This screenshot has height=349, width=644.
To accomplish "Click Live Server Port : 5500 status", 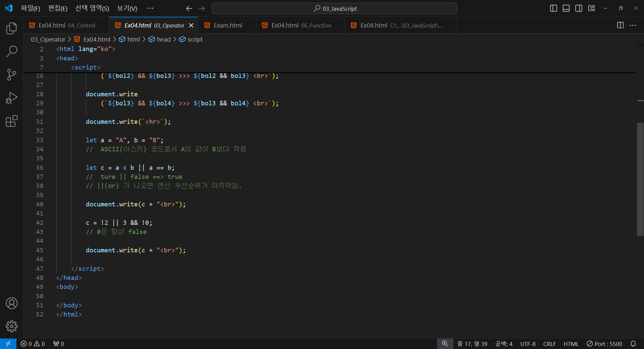I will (x=604, y=344).
